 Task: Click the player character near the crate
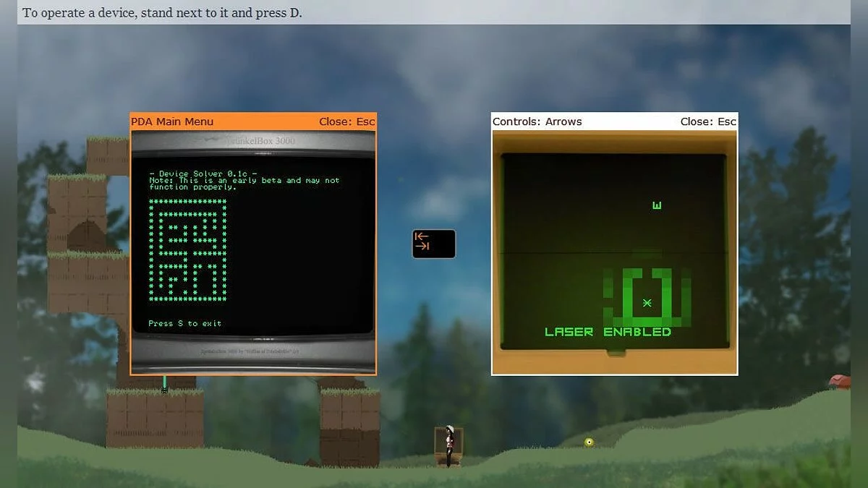(x=450, y=445)
